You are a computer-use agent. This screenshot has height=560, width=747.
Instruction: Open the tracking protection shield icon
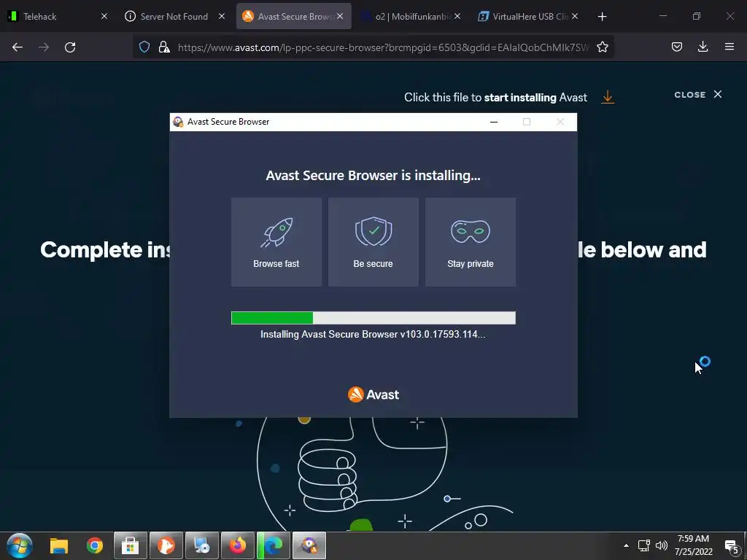144,47
